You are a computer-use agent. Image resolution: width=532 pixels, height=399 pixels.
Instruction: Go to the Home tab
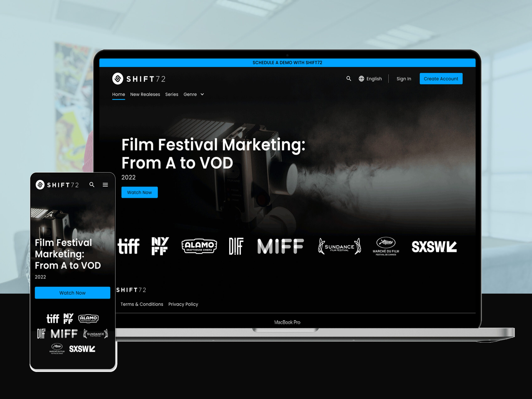tap(119, 94)
